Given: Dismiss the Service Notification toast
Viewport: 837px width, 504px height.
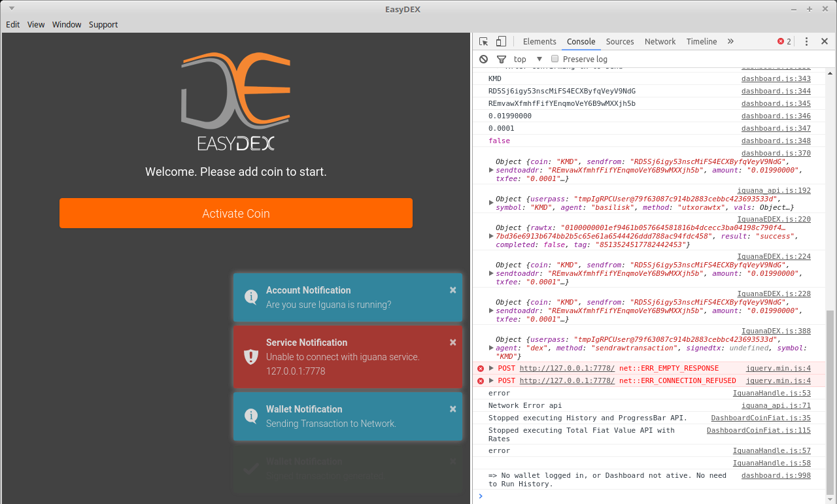Looking at the screenshot, I should [453, 342].
